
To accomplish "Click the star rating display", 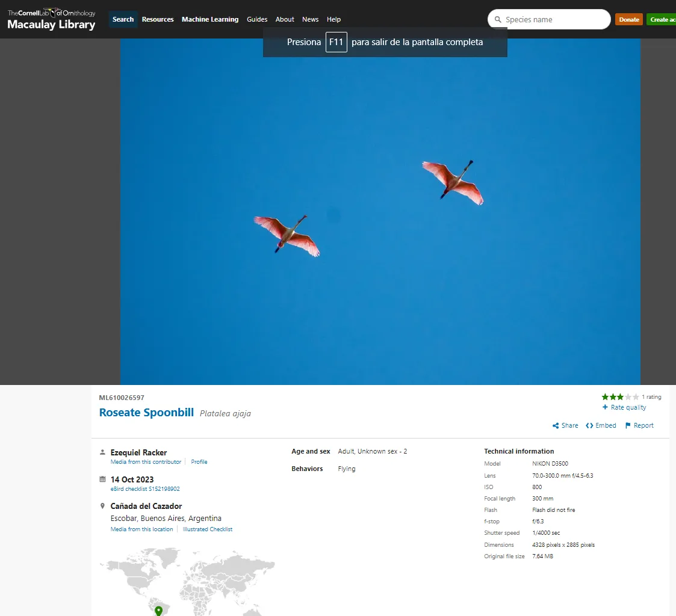I will [620, 397].
